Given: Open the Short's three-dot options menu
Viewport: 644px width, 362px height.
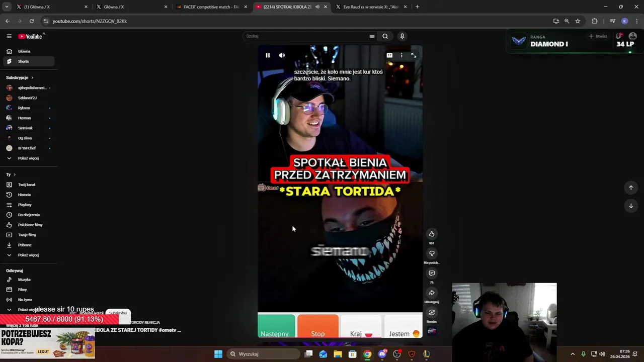Looking at the screenshot, I should [401, 55].
